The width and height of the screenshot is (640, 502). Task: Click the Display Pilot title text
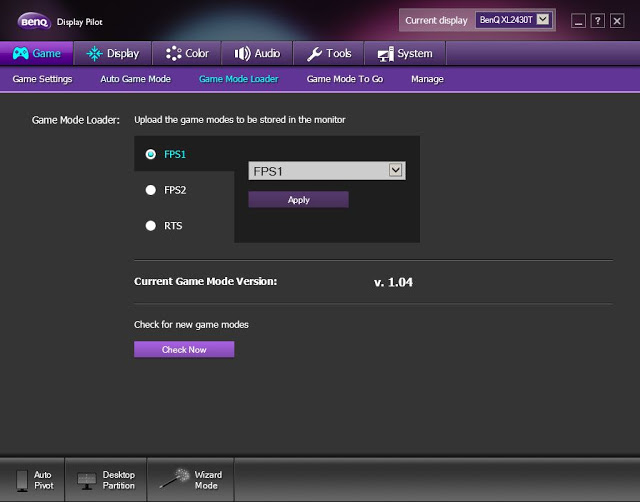click(80, 22)
